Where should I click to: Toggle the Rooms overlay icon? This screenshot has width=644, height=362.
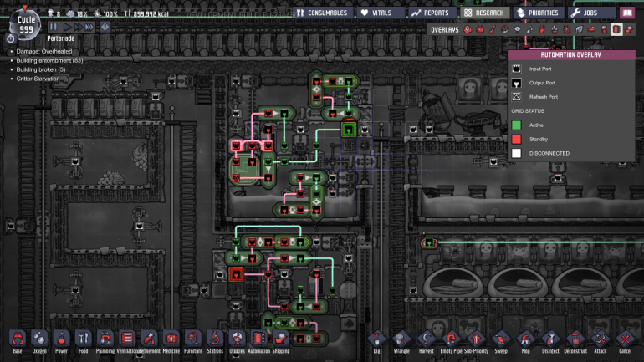(591, 29)
